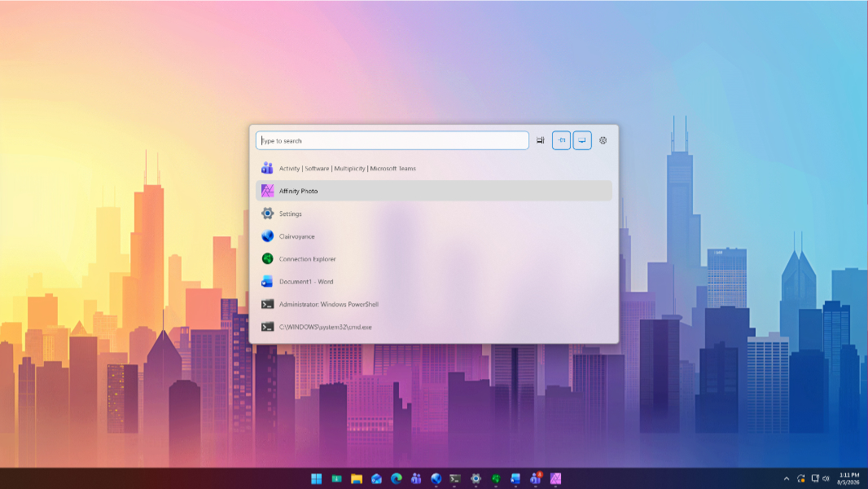Select Administrator: Windows PowerShell entry
Viewport: 868px width, 489px height.
(434, 305)
